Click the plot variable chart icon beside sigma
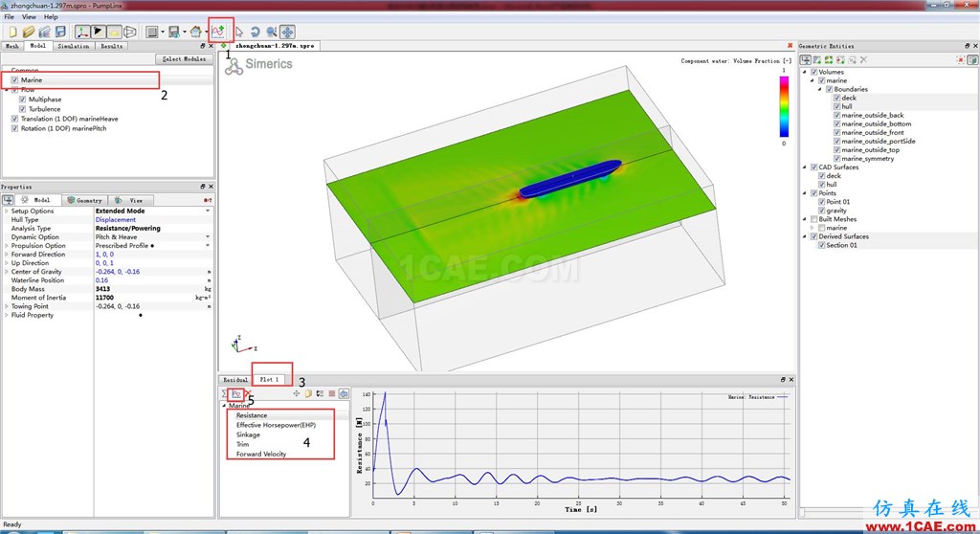 tap(236, 393)
